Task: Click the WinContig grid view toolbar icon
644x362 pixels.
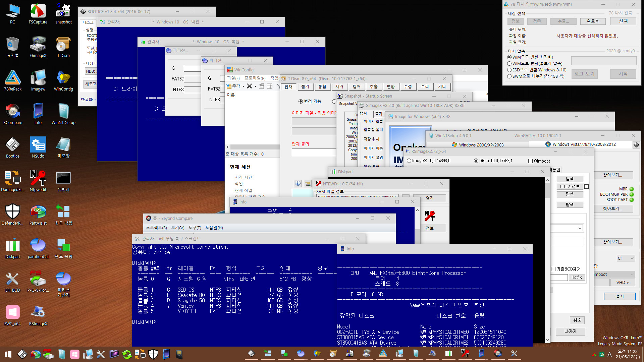Action: pos(270,86)
